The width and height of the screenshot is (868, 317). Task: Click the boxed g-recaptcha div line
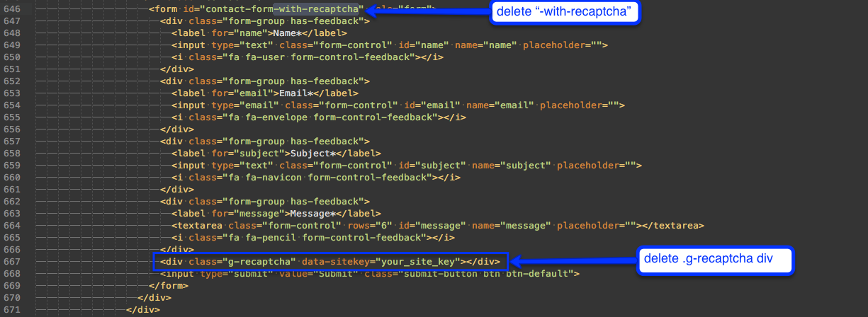tap(330, 262)
